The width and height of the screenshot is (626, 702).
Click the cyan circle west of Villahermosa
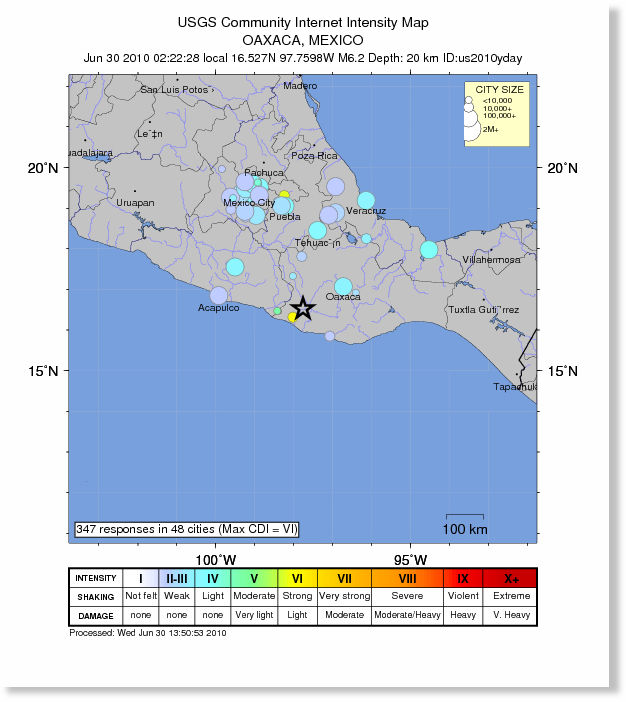429,249
